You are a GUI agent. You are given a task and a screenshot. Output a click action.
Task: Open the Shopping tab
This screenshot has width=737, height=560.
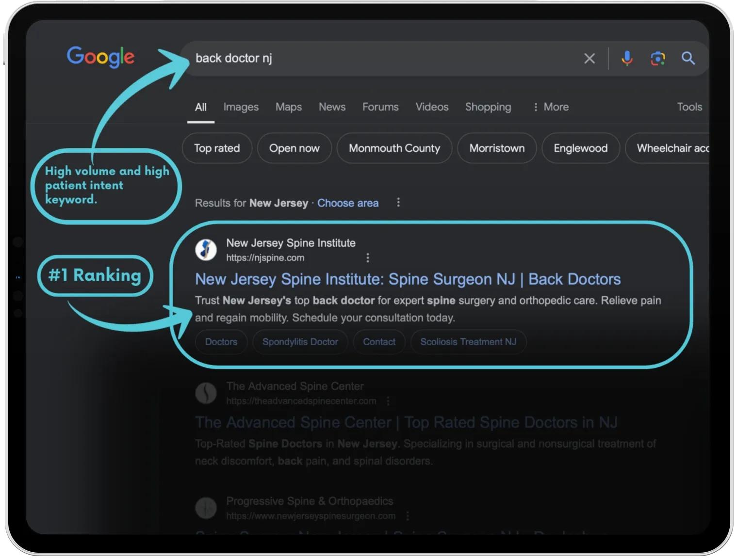[488, 107]
